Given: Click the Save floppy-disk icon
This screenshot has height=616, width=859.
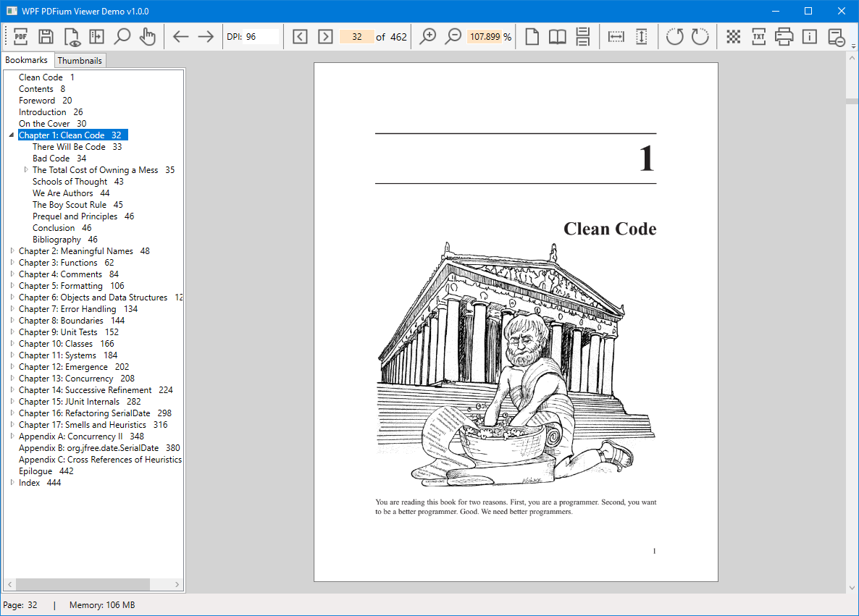Looking at the screenshot, I should (x=46, y=37).
